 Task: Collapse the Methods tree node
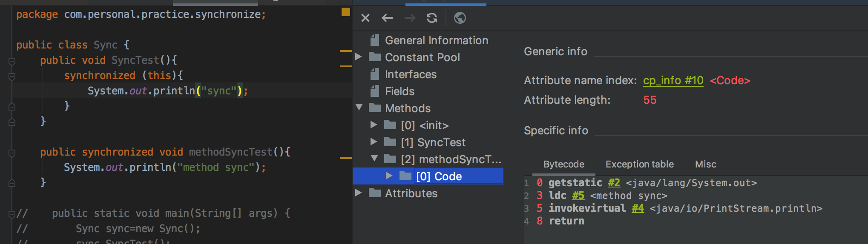click(359, 108)
